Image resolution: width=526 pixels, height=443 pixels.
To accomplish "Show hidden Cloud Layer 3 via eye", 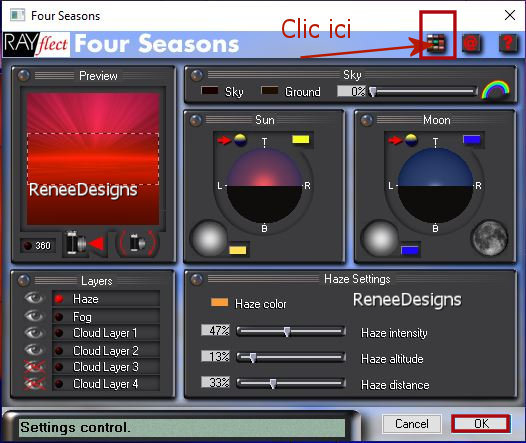I will click(x=35, y=367).
